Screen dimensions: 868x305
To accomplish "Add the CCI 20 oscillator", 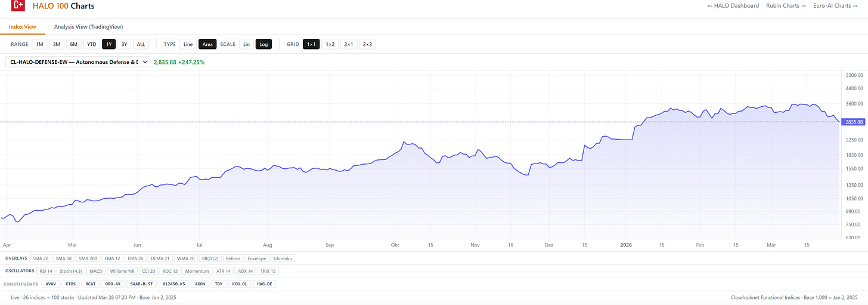I will pos(150,271).
